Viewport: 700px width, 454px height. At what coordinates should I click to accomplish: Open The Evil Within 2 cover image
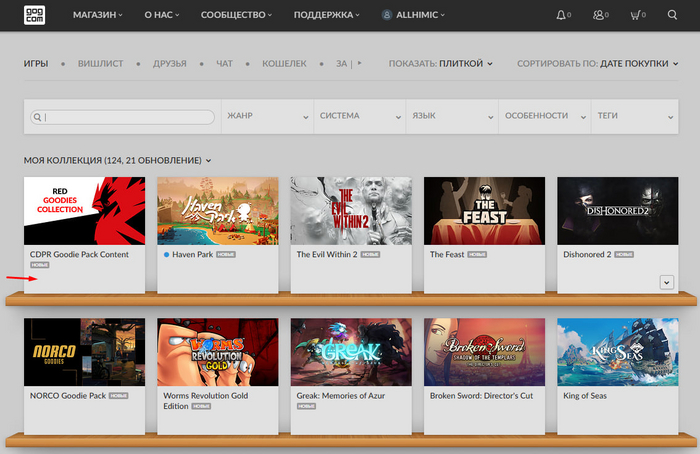[x=351, y=211]
